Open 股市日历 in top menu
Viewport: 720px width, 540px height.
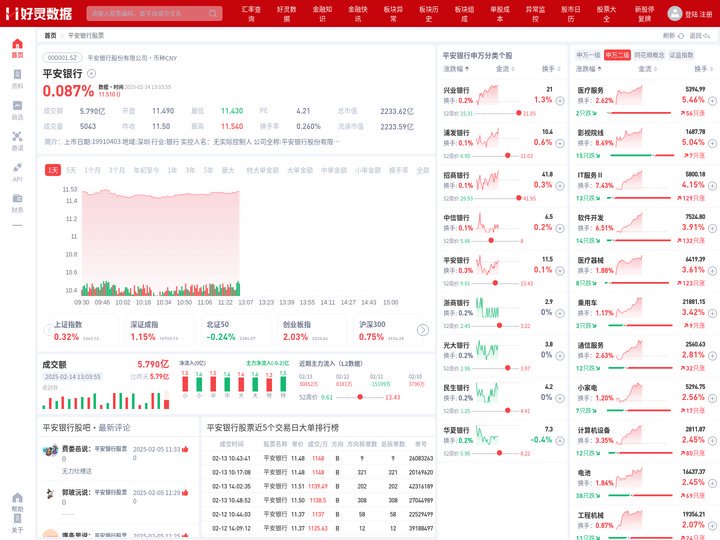[571, 14]
